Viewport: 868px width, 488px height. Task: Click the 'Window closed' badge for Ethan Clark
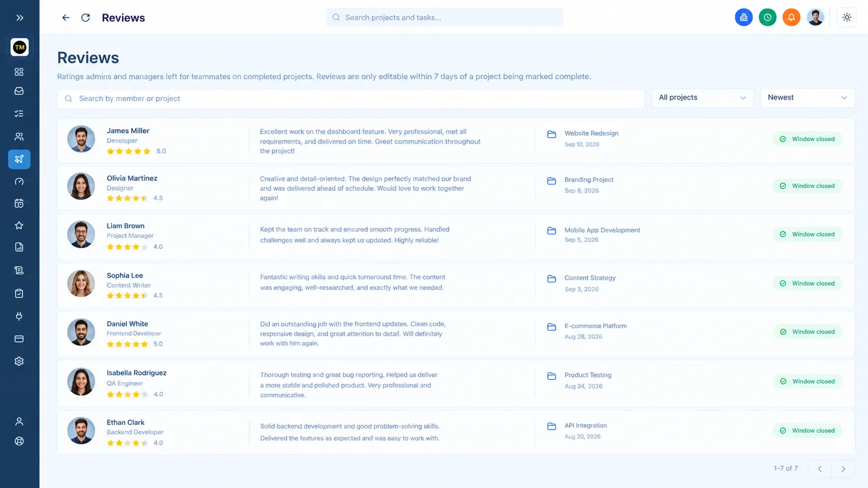tap(807, 430)
